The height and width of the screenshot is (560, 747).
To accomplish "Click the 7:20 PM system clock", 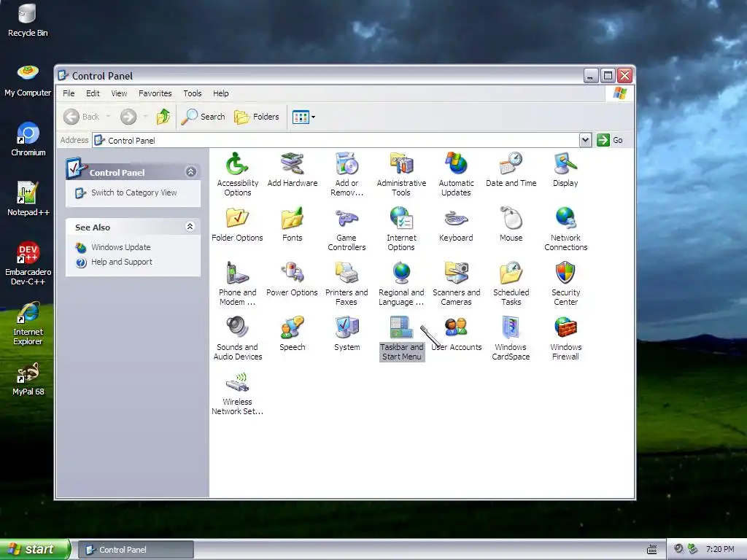I will (x=720, y=549).
